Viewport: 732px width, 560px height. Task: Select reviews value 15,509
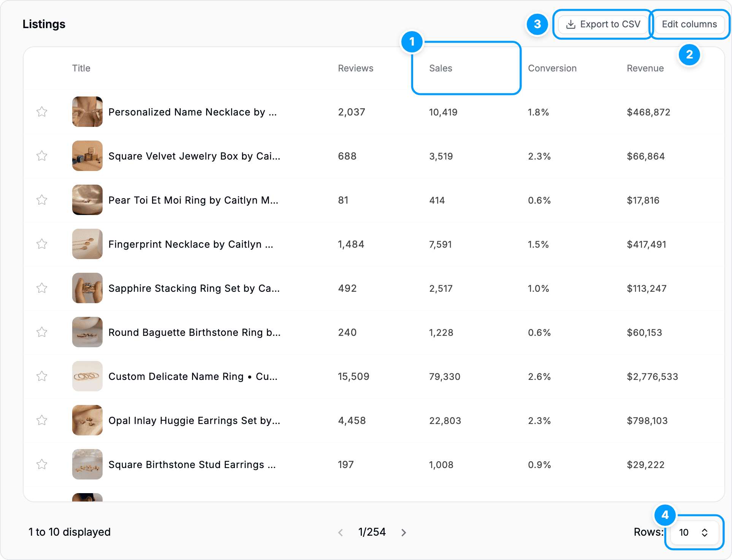(353, 376)
